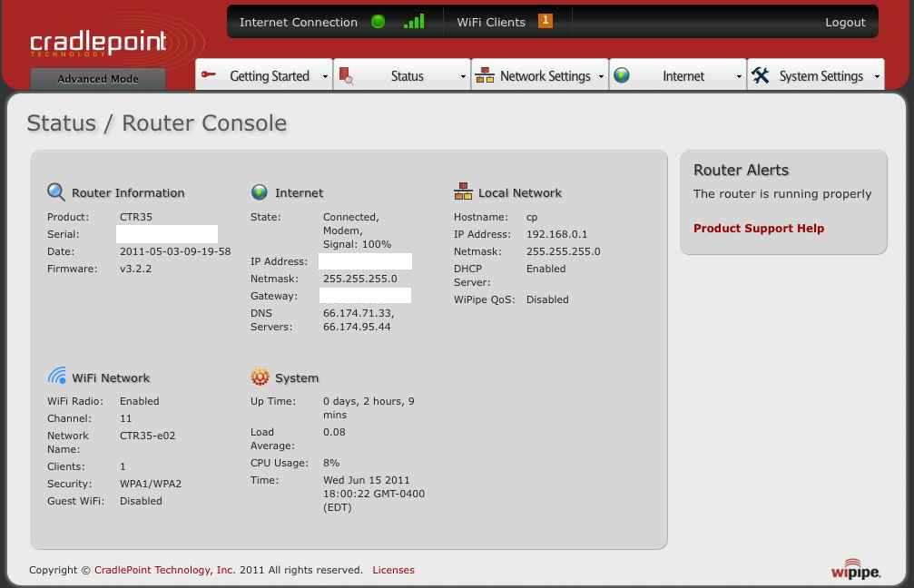
Task: Open the System Settings menu
Action: (815, 74)
